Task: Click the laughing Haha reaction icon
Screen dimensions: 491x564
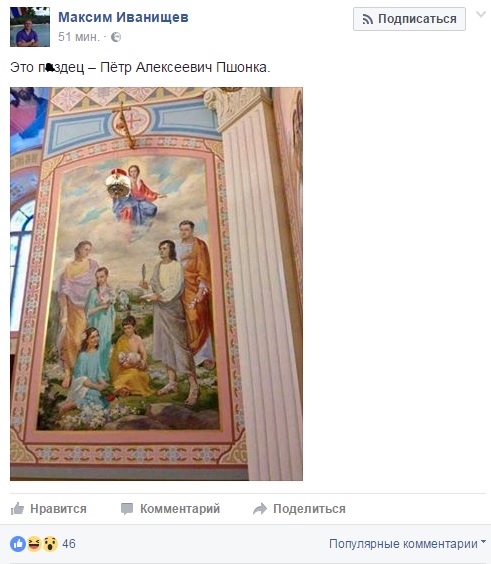Action: click(34, 543)
